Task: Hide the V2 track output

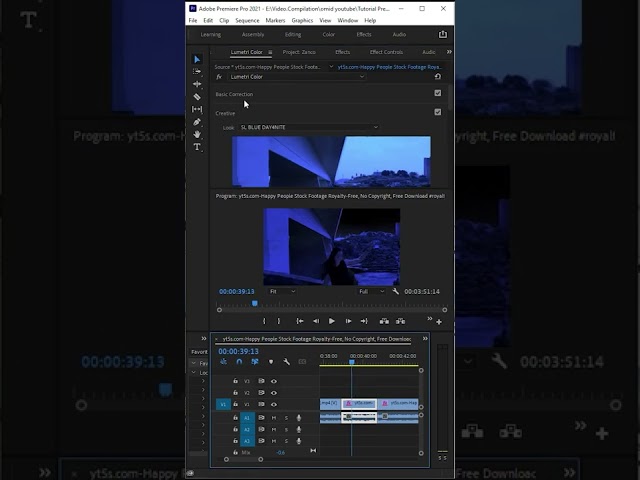Action: 274,393
